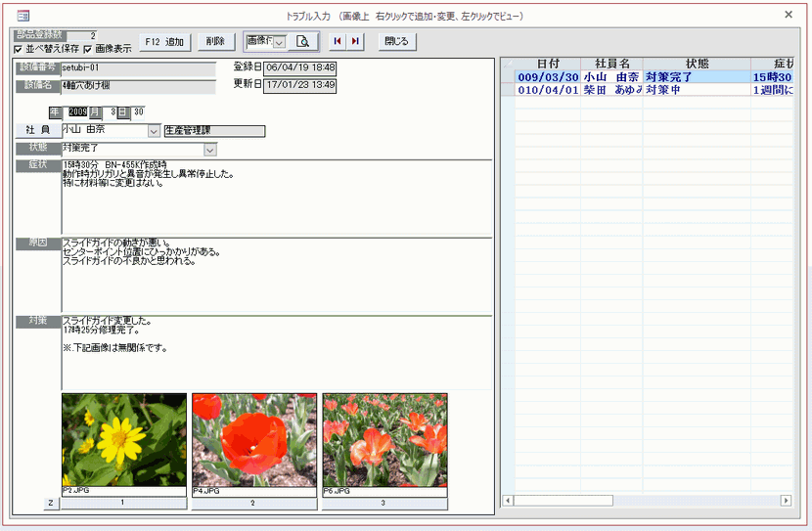Click the 柴田 あゆみ cell in grid
The height and width of the screenshot is (531, 812).
[611, 90]
